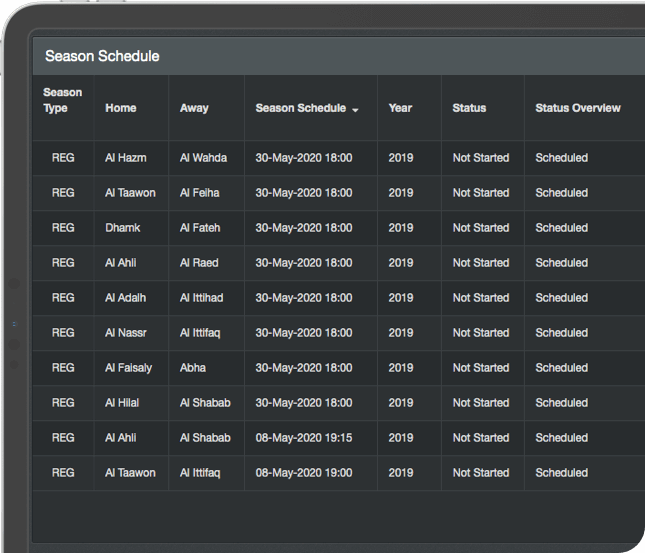Sort table by Year column header

[400, 108]
